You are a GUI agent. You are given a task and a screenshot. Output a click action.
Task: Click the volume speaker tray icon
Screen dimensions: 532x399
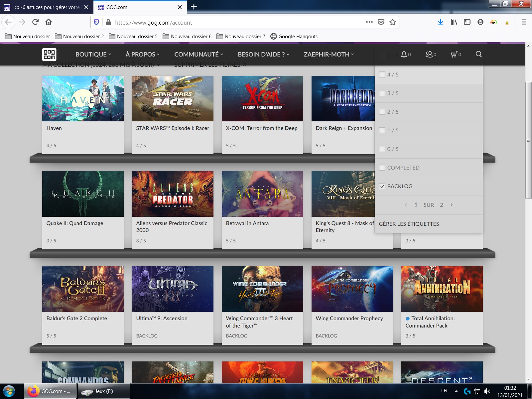point(487,391)
